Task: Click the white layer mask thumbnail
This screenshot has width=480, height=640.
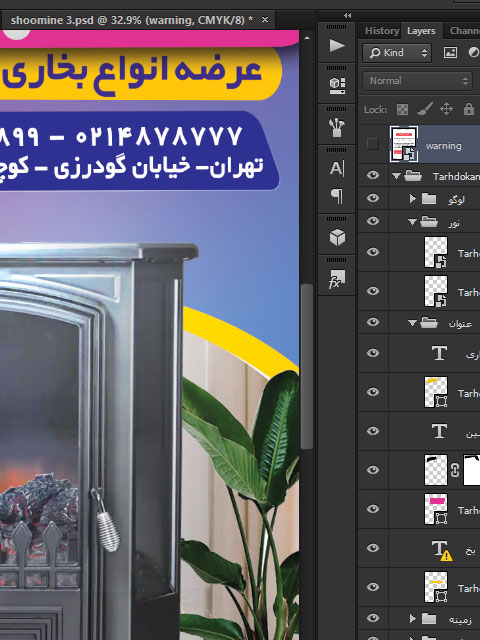Action: click(x=472, y=470)
